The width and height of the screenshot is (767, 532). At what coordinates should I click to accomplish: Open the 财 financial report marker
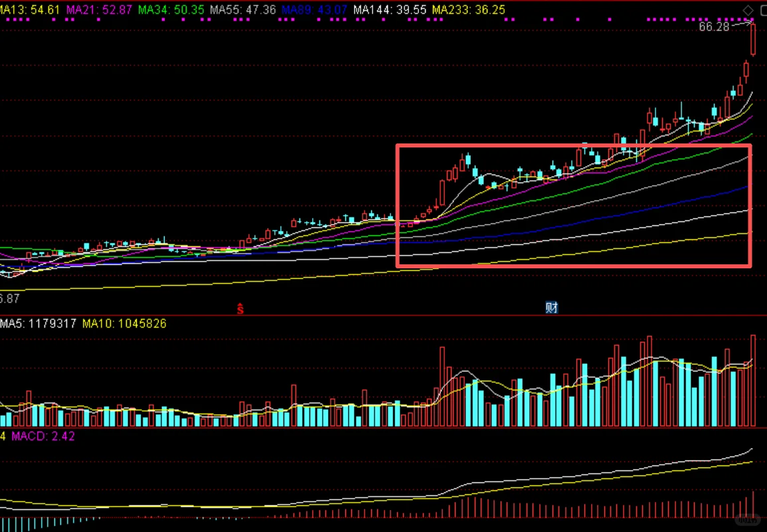tap(551, 308)
